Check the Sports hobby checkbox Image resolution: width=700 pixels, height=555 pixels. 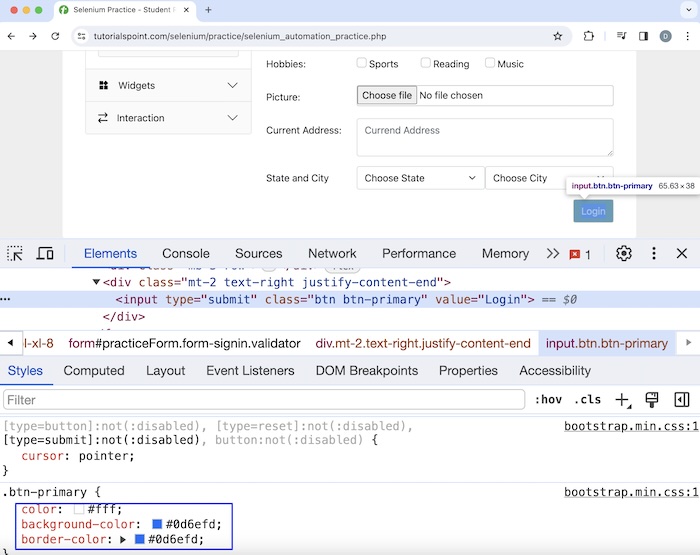click(362, 63)
